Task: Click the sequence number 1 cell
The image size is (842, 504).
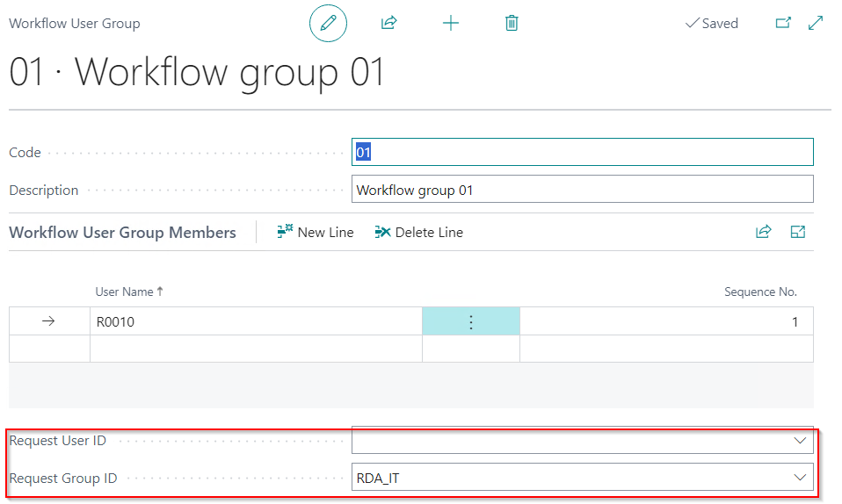Action: pos(666,321)
